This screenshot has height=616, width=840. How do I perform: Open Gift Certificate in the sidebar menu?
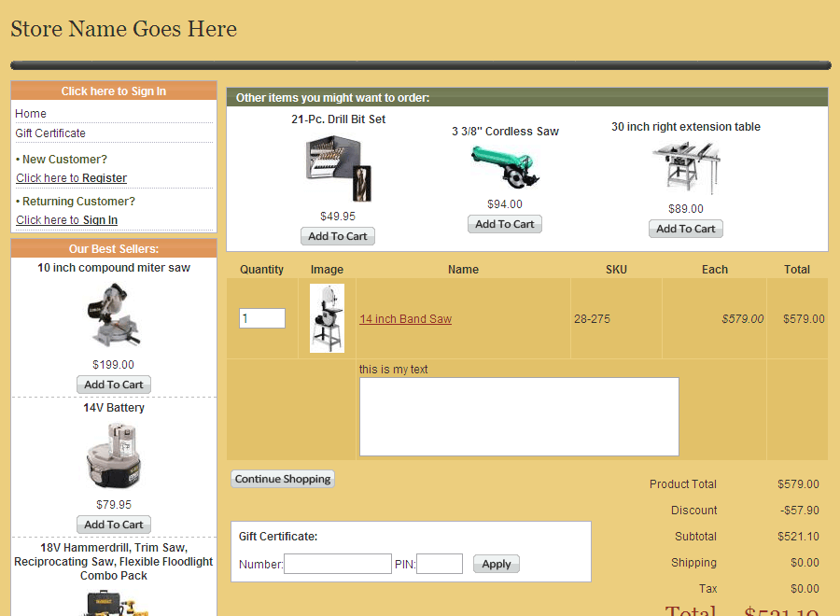pos(50,133)
